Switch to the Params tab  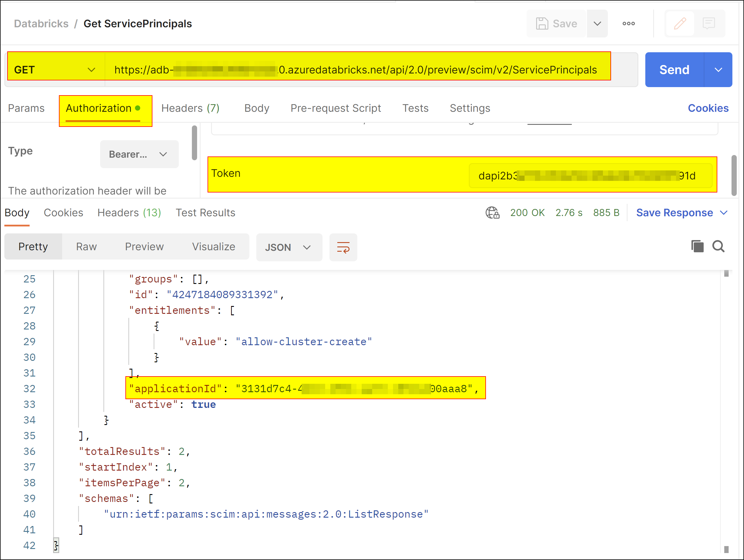26,108
